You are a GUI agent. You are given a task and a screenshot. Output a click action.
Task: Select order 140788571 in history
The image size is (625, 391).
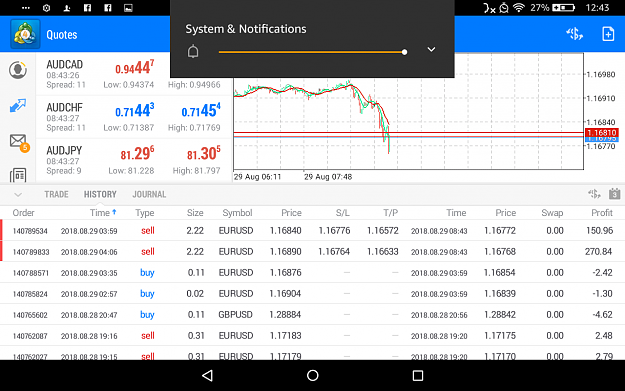click(312, 273)
